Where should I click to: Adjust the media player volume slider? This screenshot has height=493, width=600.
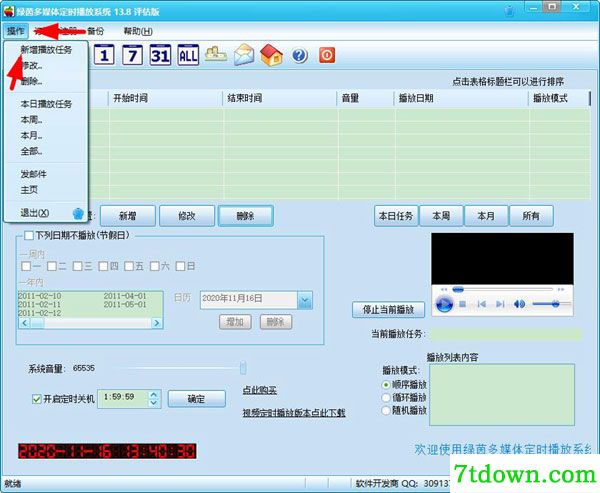(551, 304)
